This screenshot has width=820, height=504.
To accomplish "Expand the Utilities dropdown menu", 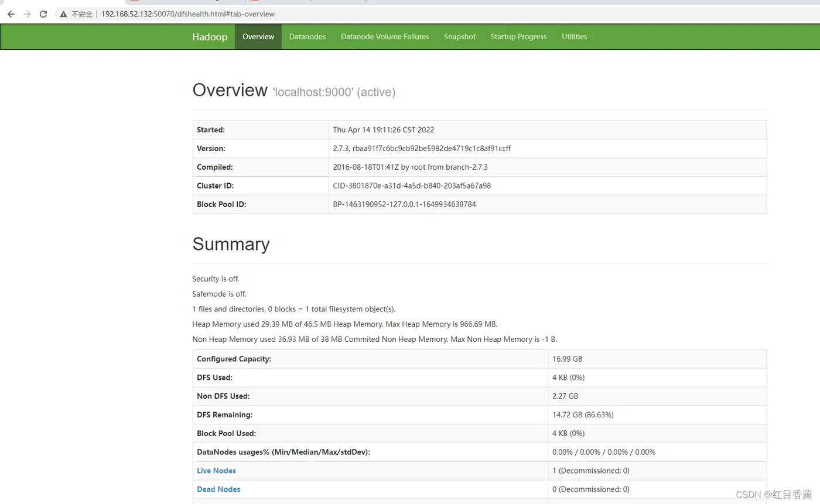I will (578, 37).
